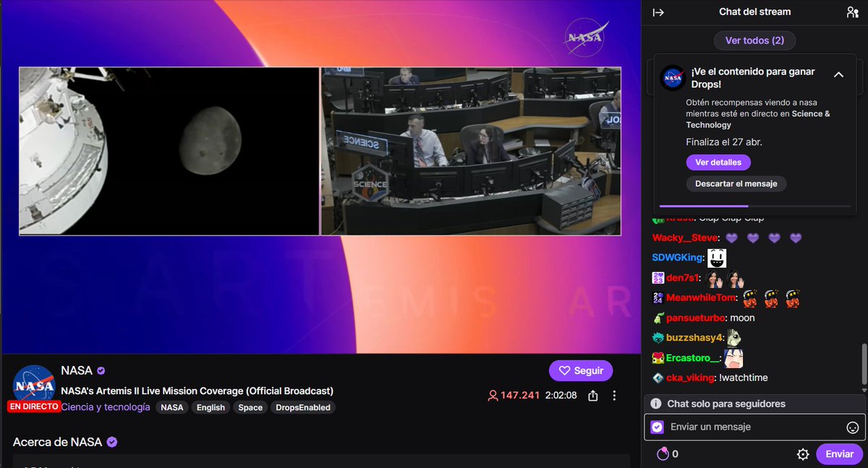Click buzzshasy4's emote image
This screenshot has width=868, height=468.
click(x=734, y=337)
